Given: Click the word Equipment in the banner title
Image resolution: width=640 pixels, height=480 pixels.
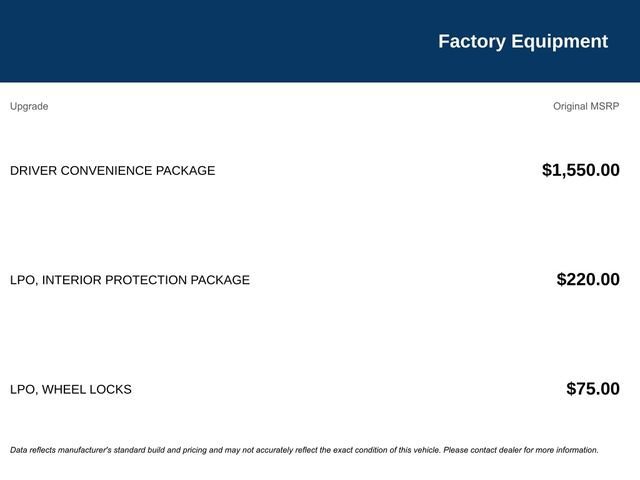Looking at the screenshot, I should click(559, 41).
